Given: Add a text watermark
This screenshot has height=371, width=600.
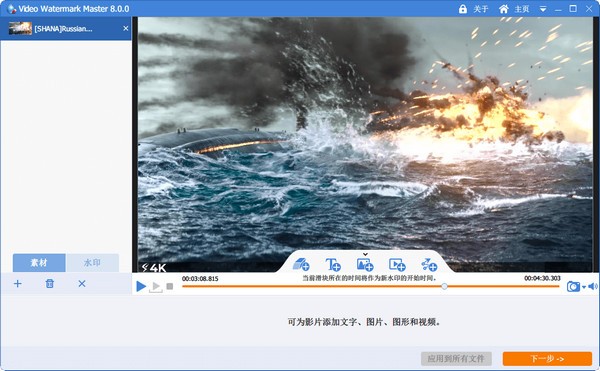Looking at the screenshot, I should 333,264.
